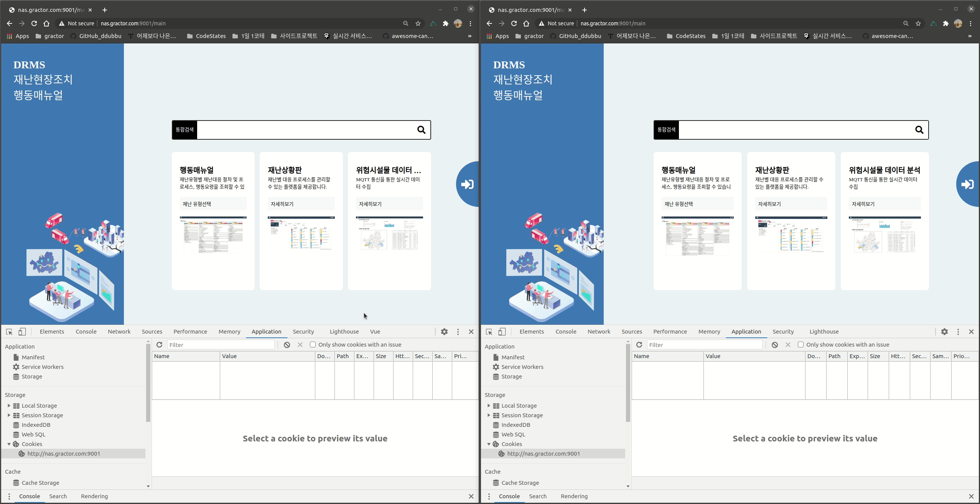Click the blue login arrow button

coord(466,184)
